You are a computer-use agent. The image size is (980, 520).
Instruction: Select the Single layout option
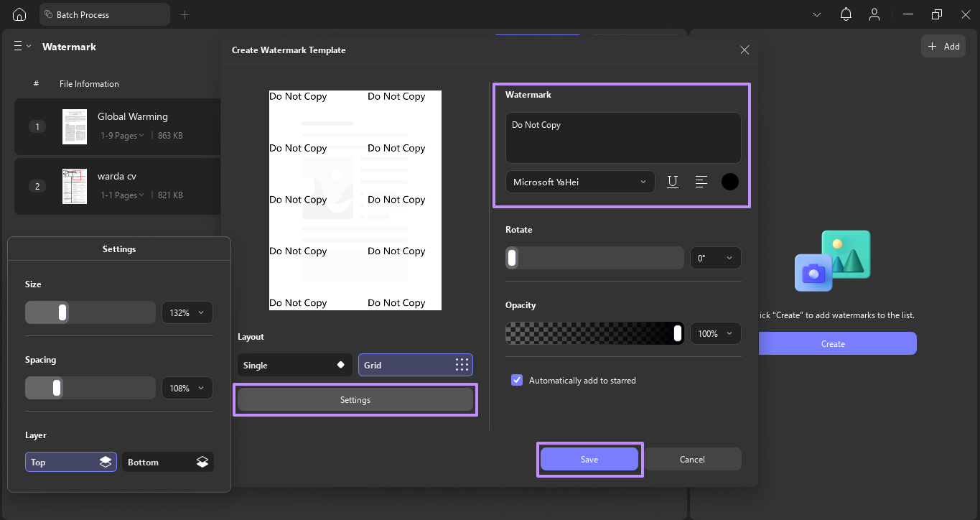tap(294, 365)
